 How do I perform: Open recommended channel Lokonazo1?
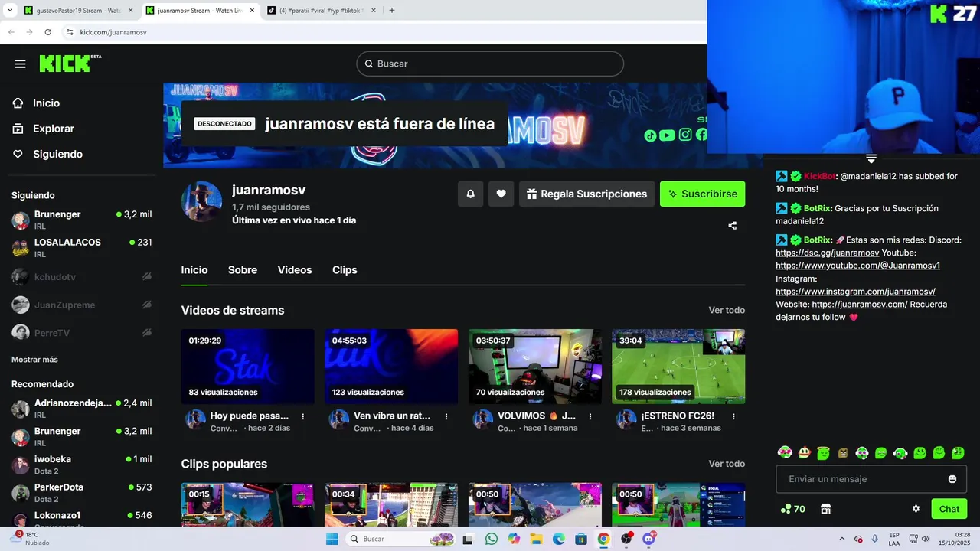point(81,517)
